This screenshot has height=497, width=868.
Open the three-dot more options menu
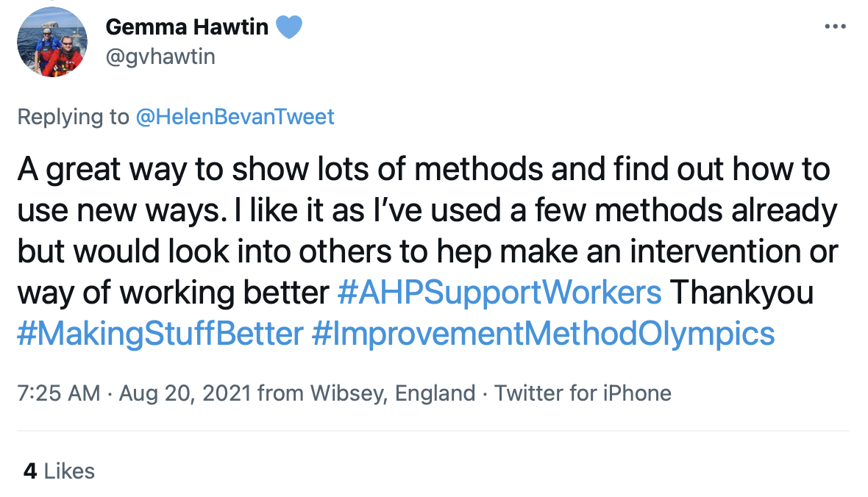click(836, 26)
